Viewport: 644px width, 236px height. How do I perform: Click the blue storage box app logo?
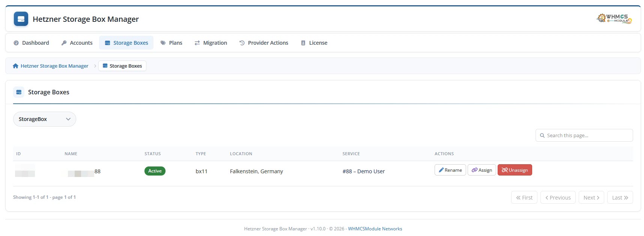(21, 19)
